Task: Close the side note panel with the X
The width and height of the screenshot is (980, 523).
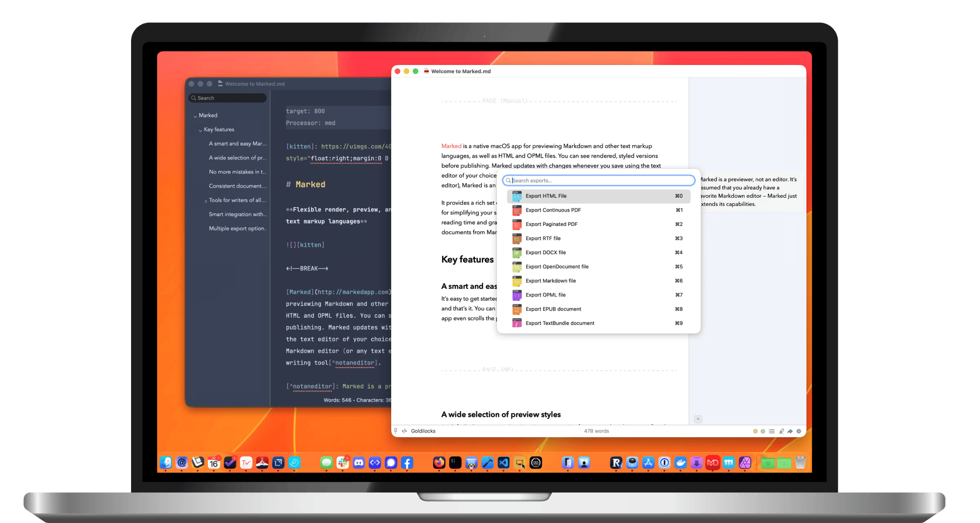Action: (x=698, y=419)
